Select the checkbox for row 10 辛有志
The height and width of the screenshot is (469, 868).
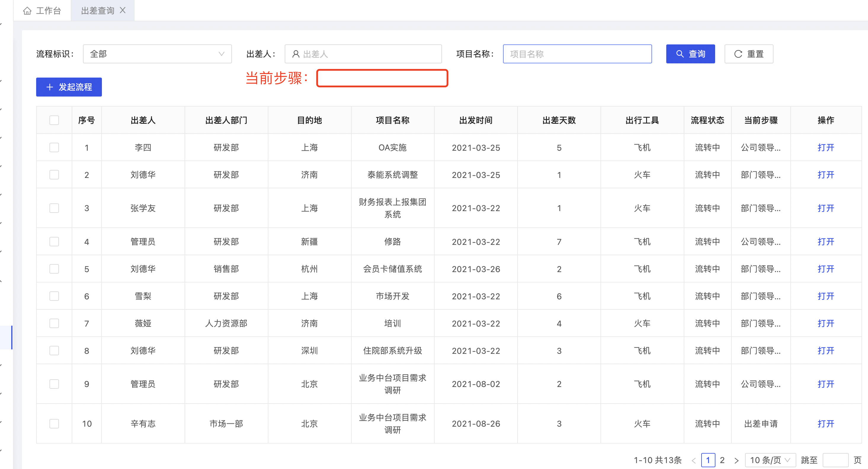point(54,423)
